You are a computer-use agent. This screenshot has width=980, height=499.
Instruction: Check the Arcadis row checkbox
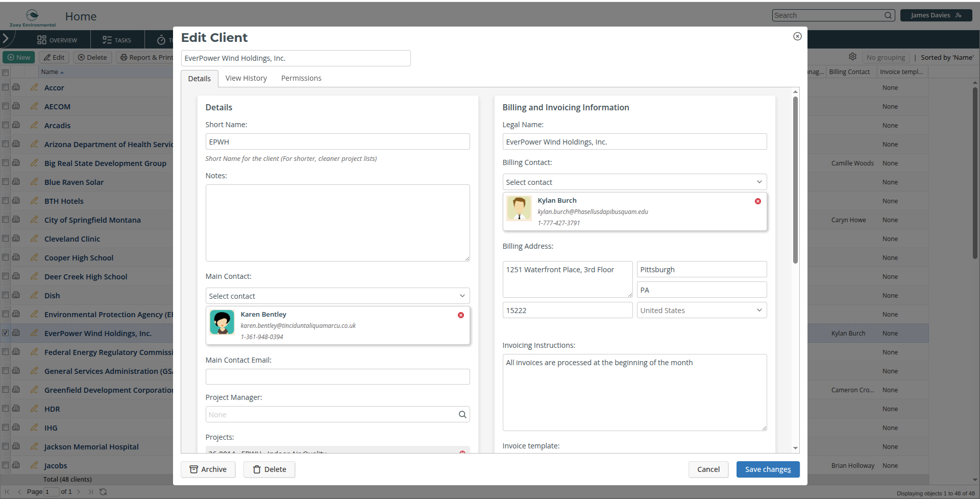click(6, 125)
